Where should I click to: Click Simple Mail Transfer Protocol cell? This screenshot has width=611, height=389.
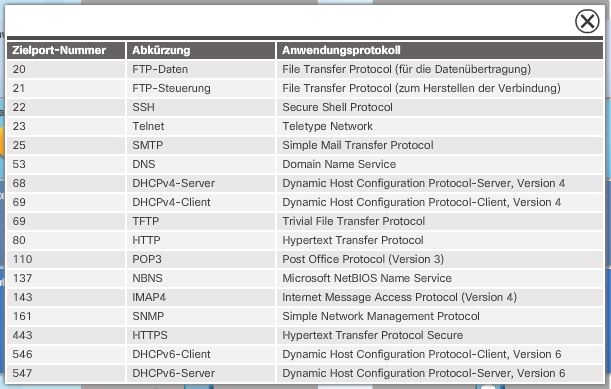440,145
